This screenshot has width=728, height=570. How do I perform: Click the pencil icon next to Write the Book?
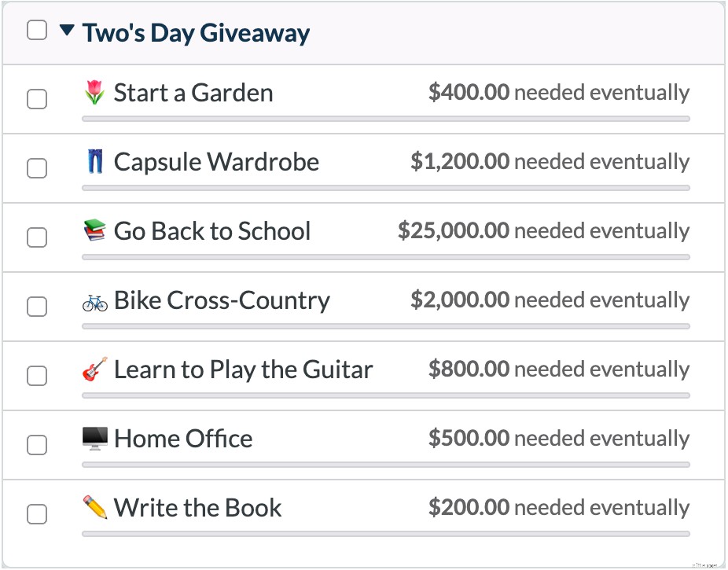94,507
